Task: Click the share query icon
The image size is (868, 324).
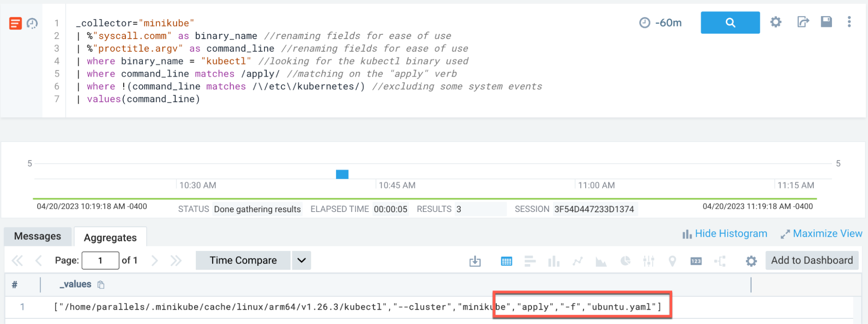Action: point(803,22)
